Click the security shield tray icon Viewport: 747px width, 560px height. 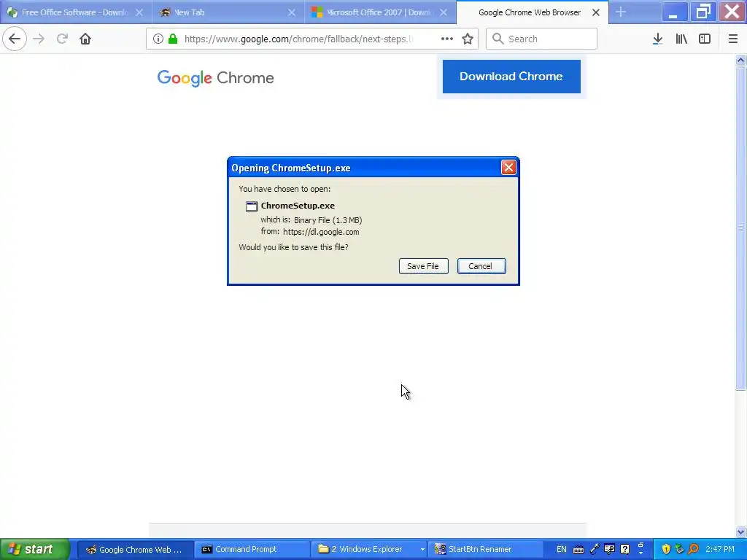point(666,550)
